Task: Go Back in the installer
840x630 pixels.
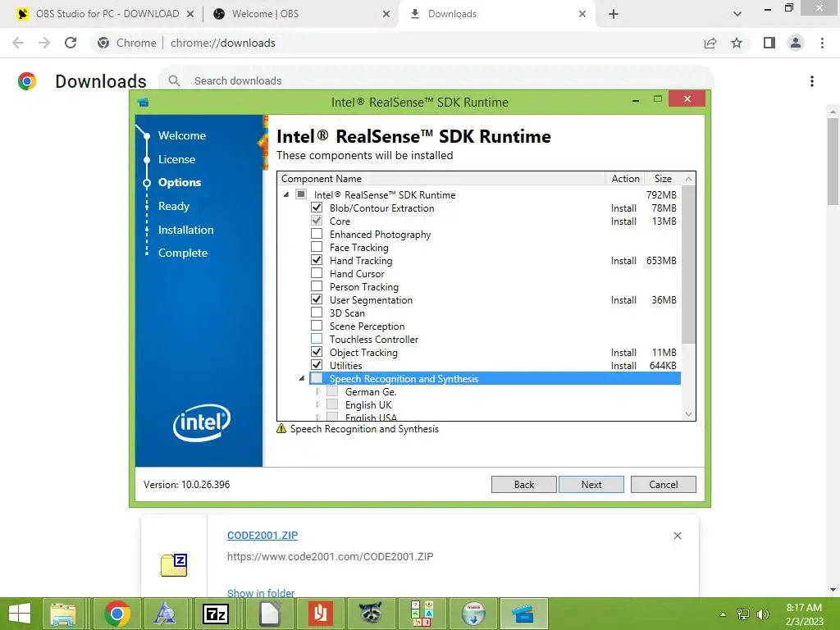Action: click(524, 484)
